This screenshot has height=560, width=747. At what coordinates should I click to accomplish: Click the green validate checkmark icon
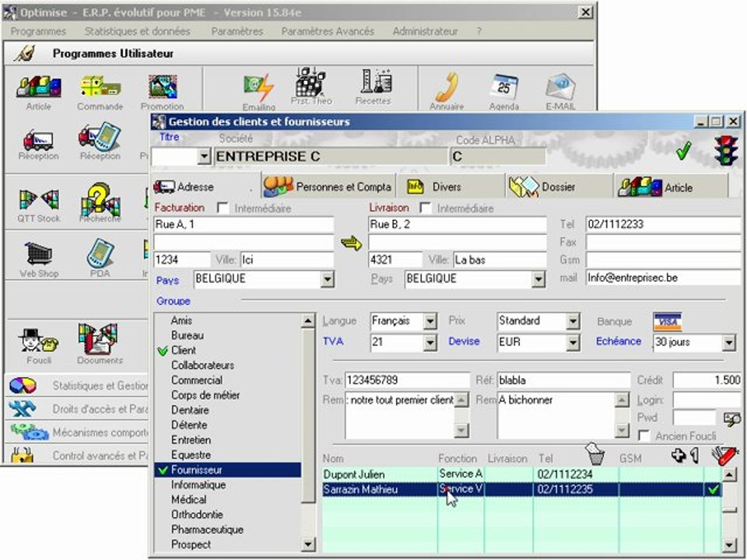click(682, 152)
